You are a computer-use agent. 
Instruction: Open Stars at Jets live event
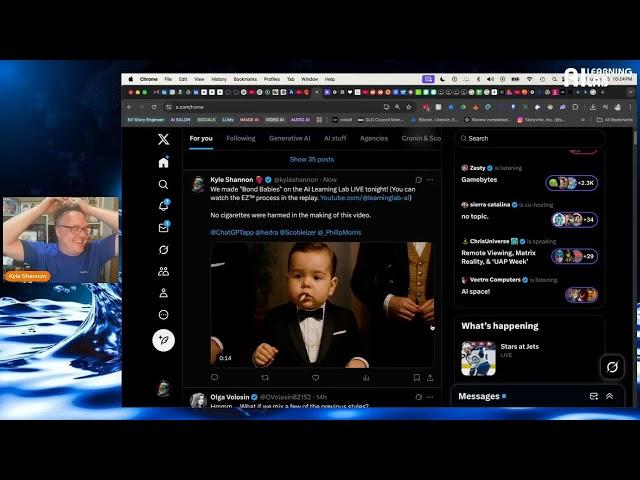click(x=530, y=358)
